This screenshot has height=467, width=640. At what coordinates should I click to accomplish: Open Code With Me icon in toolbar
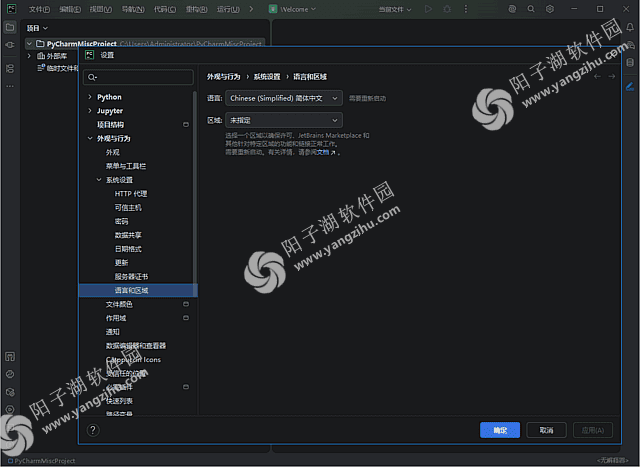tap(512, 9)
